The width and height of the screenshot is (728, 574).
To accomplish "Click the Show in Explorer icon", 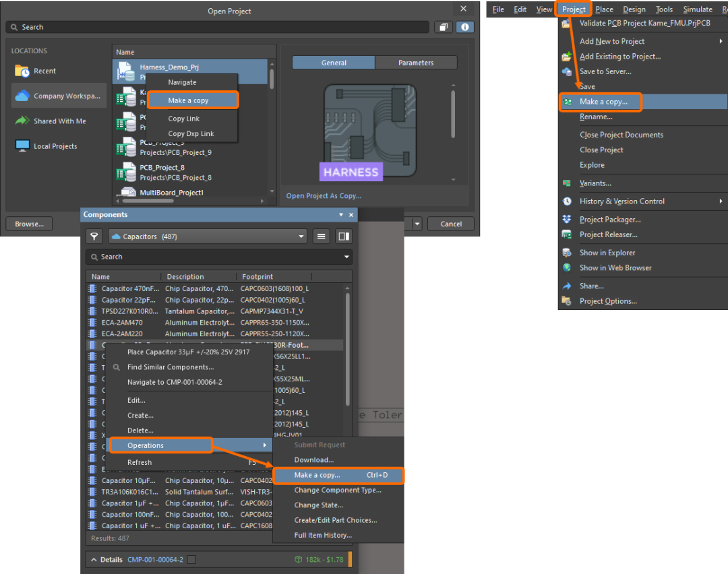I will tap(567, 253).
